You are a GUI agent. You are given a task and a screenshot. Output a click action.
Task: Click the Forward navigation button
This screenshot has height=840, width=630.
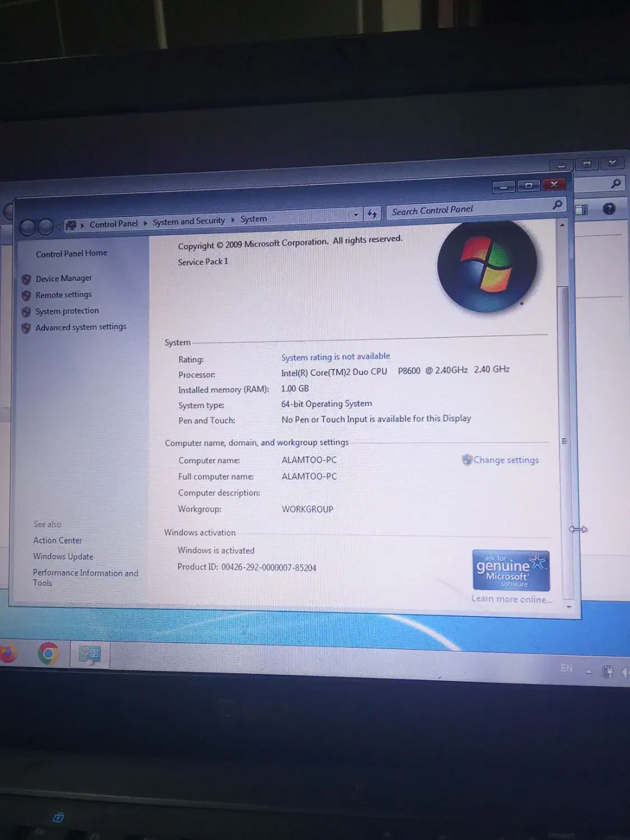tap(46, 226)
